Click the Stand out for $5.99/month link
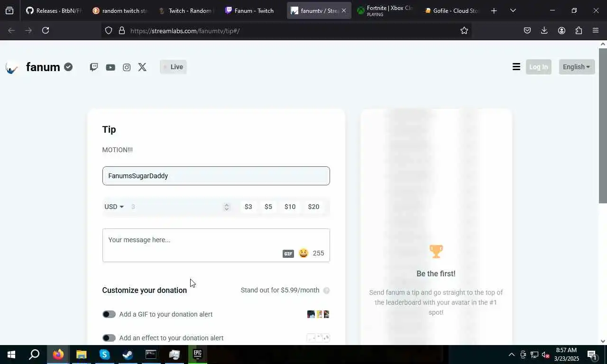This screenshot has width=607, height=364. click(280, 290)
